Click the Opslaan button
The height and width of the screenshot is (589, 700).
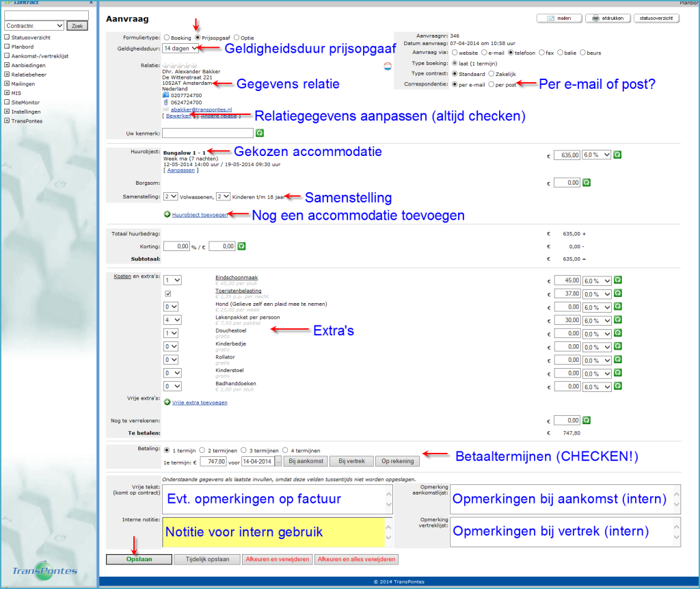tap(139, 559)
